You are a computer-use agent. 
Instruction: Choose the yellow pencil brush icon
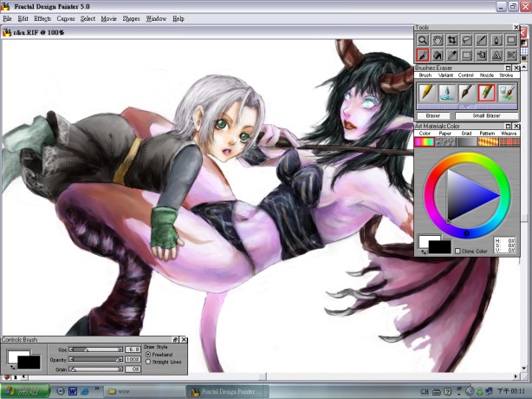tap(427, 92)
